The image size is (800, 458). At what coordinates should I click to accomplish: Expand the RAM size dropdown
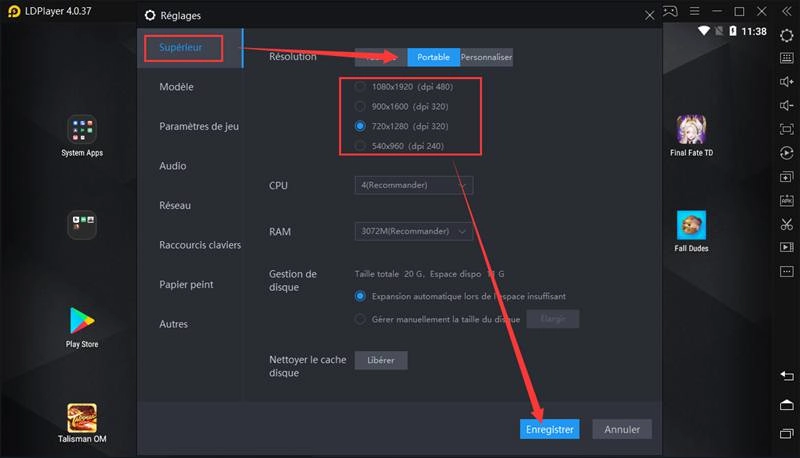pos(414,232)
